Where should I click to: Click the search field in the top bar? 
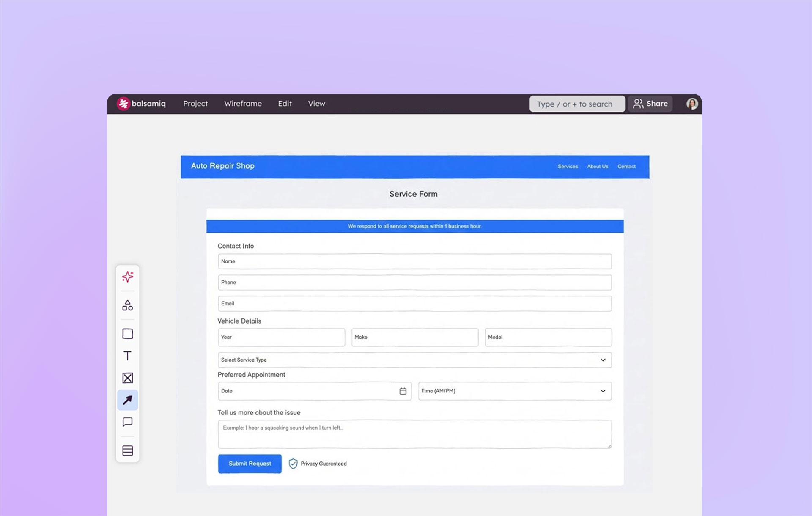[x=577, y=104]
